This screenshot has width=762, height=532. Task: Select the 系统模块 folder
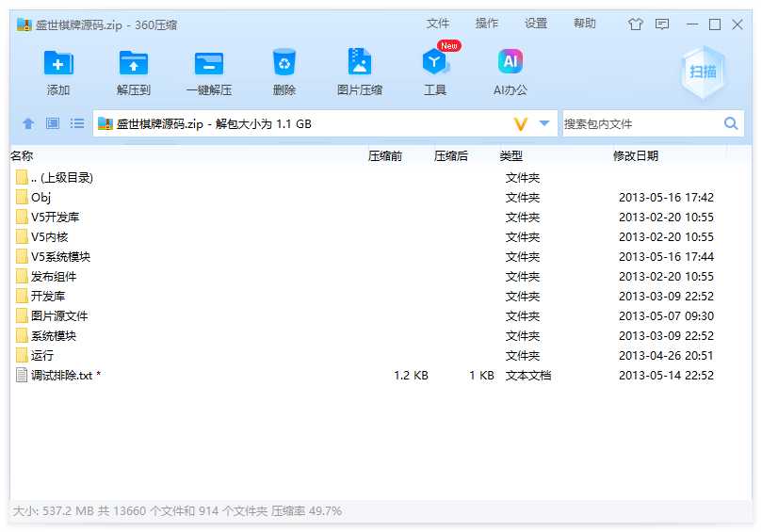pyautogui.click(x=381, y=336)
